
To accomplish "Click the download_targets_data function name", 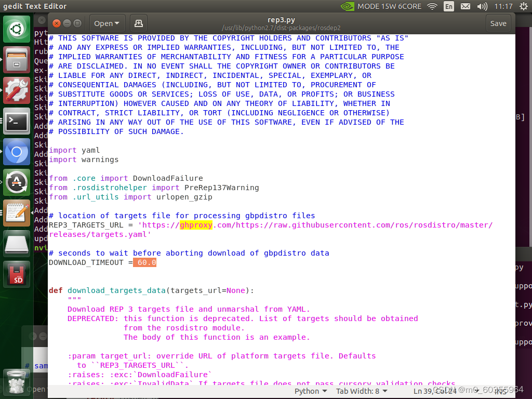I will tap(116, 290).
